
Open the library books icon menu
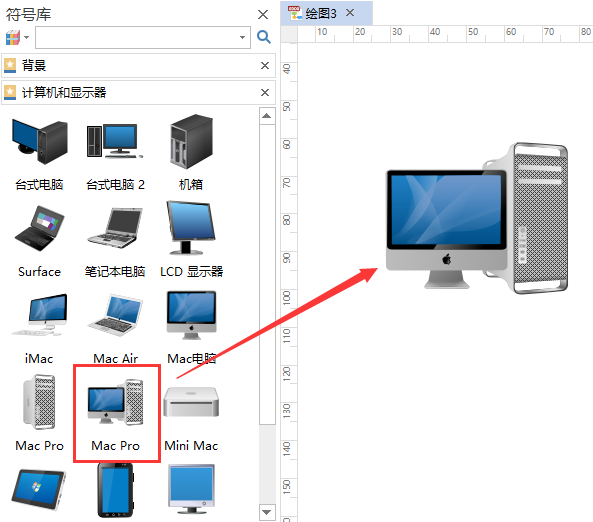pyautogui.click(x=17, y=37)
